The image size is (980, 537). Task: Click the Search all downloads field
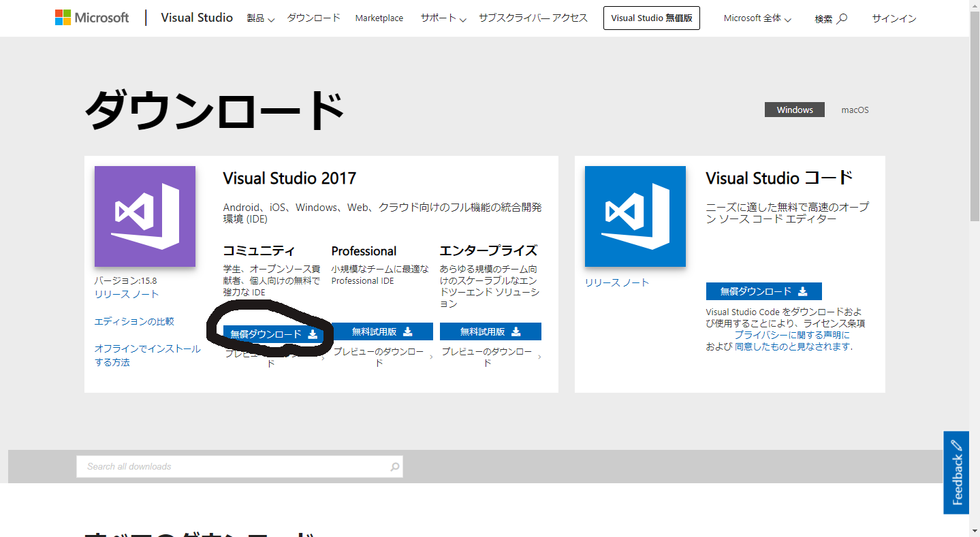(240, 466)
